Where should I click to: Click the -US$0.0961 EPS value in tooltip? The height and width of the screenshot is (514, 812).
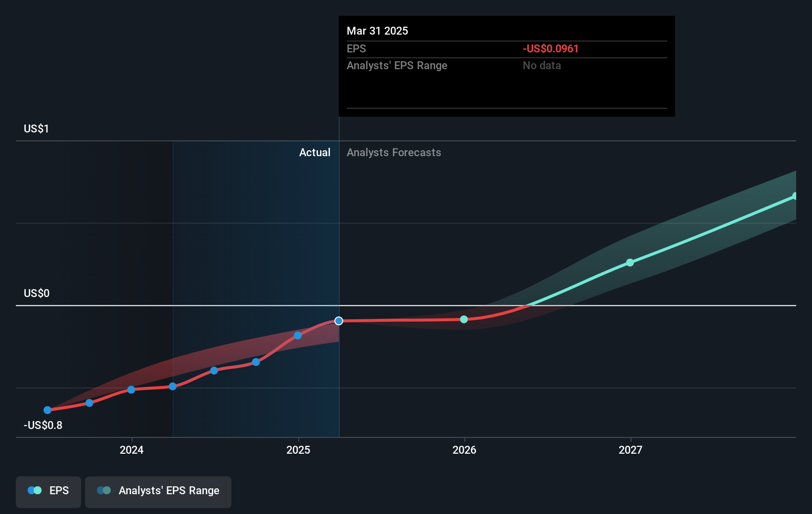pos(550,49)
